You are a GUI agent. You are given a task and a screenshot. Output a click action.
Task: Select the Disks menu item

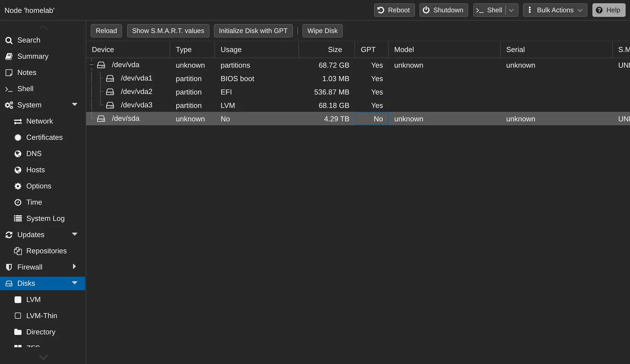(x=43, y=283)
